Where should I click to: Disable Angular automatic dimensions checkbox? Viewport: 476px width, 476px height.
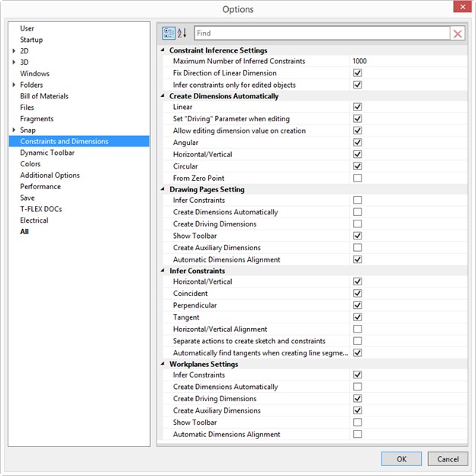(x=357, y=143)
